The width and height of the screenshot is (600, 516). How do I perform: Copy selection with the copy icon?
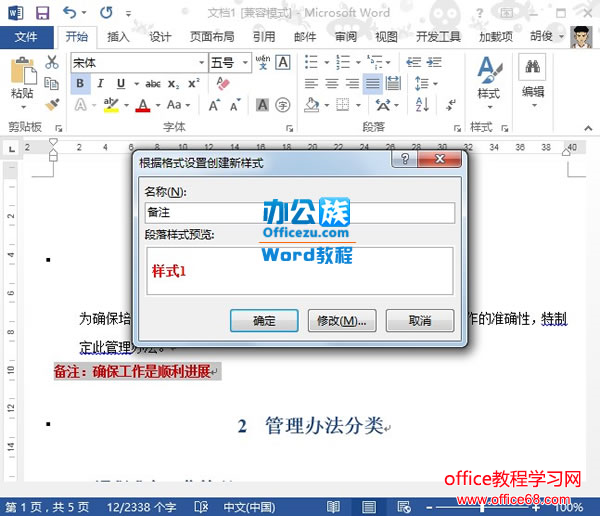(x=51, y=83)
